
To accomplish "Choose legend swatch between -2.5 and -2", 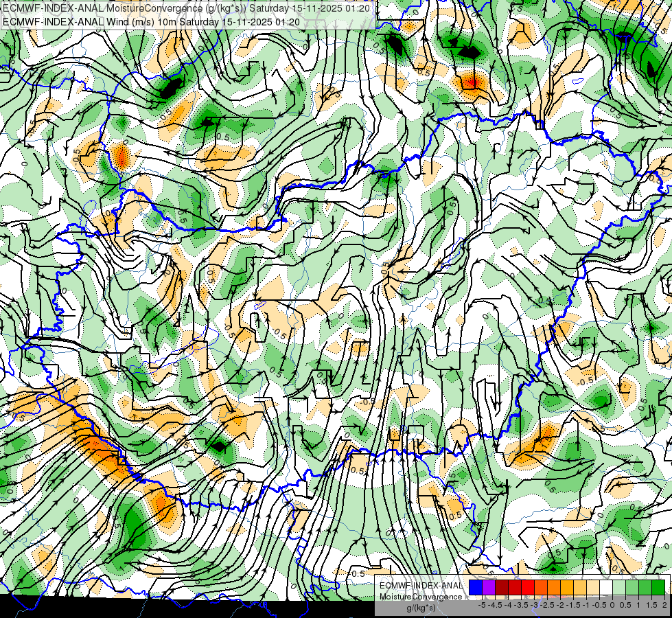I will tap(554, 587).
